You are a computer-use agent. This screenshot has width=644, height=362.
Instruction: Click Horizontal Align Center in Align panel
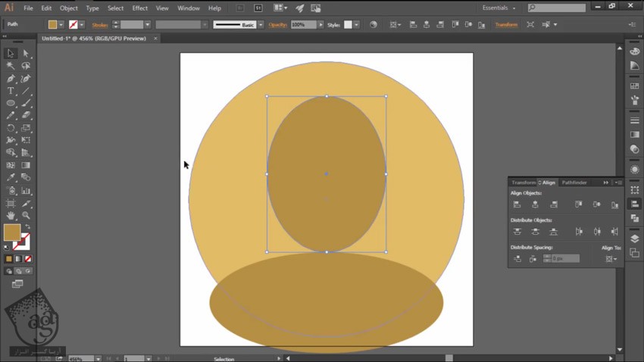click(535, 204)
